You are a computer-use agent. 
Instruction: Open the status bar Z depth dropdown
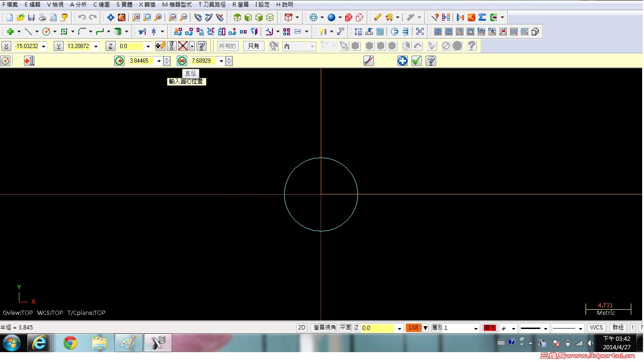[x=399, y=328]
